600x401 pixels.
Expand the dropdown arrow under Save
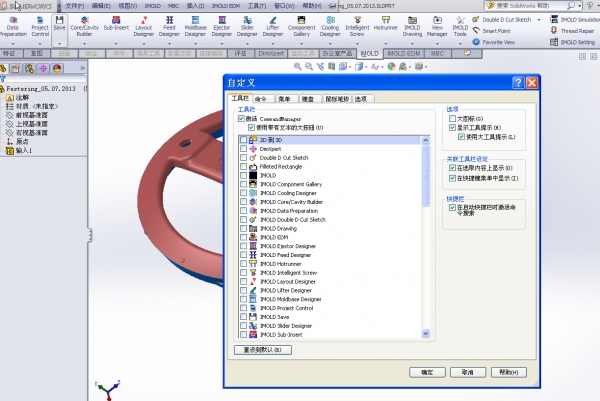point(59,44)
